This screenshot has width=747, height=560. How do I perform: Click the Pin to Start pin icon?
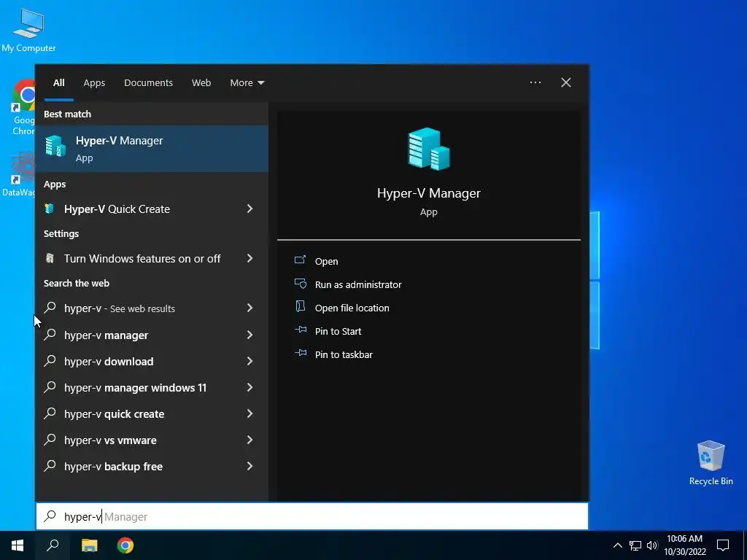pyautogui.click(x=301, y=330)
